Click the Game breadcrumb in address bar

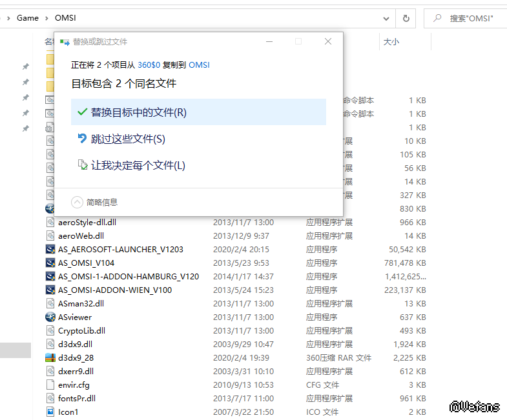tap(28, 18)
